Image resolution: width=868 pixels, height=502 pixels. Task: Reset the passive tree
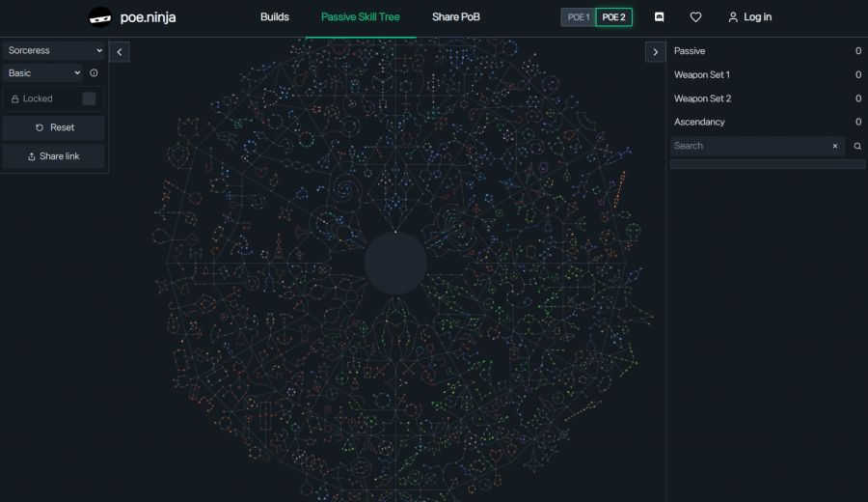point(54,127)
